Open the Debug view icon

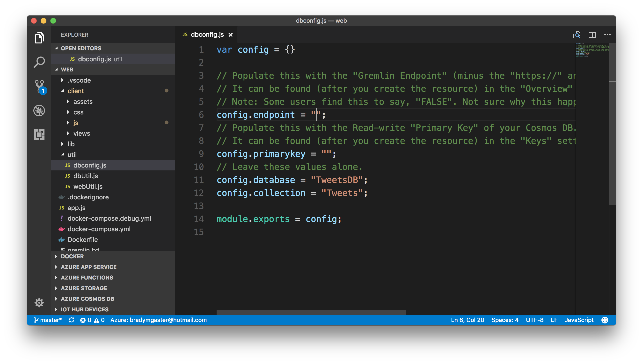pyautogui.click(x=39, y=111)
